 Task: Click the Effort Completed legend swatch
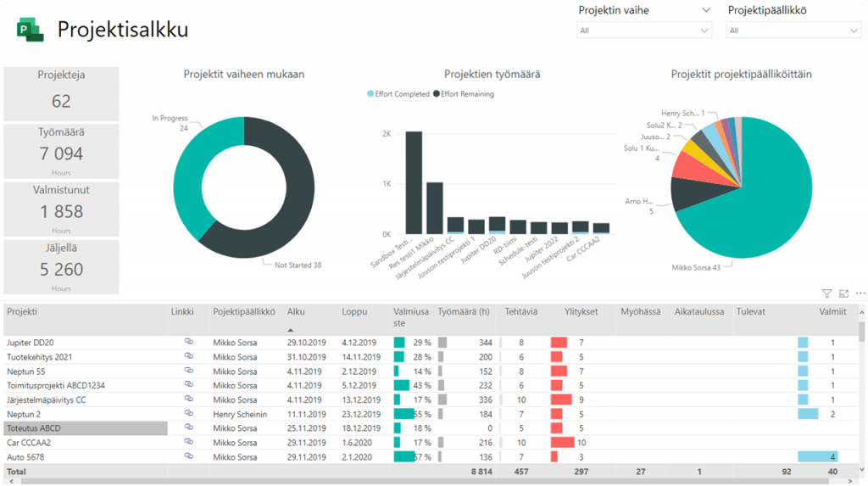(370, 94)
